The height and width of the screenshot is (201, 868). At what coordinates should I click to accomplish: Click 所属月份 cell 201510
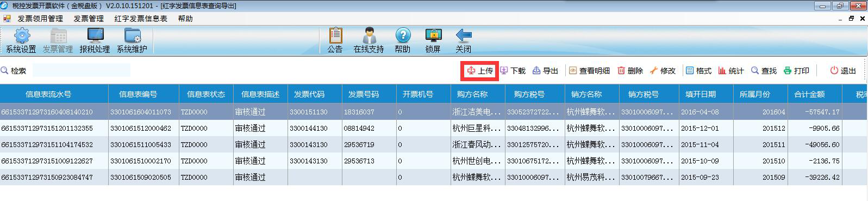pos(761,161)
